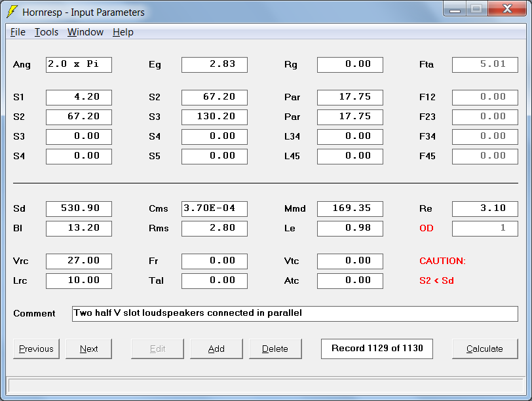Click the L34 input field

350,137
